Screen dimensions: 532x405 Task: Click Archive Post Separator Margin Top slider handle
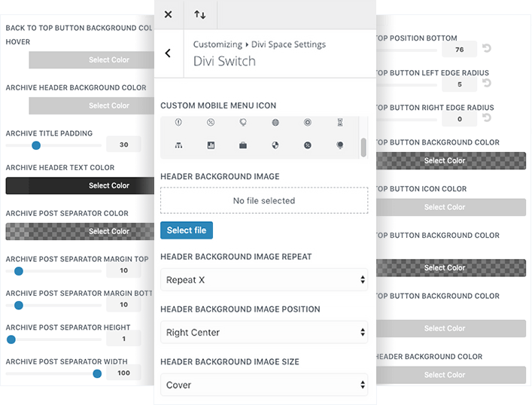tap(19, 271)
